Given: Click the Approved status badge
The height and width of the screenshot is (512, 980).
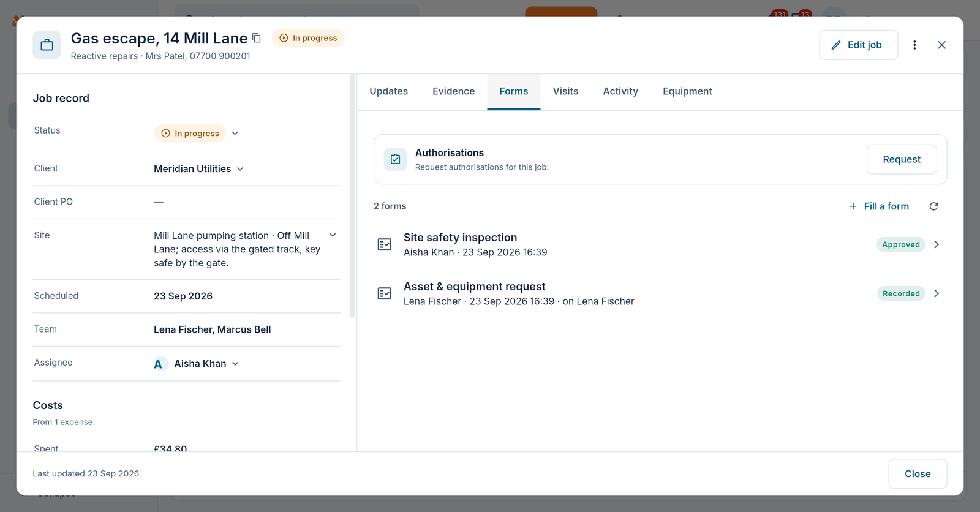Looking at the screenshot, I should pyautogui.click(x=901, y=244).
